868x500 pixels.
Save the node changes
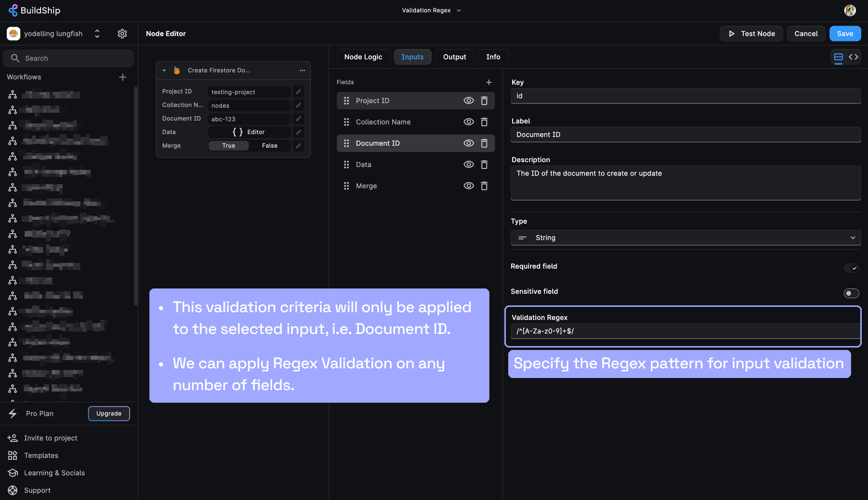coord(845,33)
